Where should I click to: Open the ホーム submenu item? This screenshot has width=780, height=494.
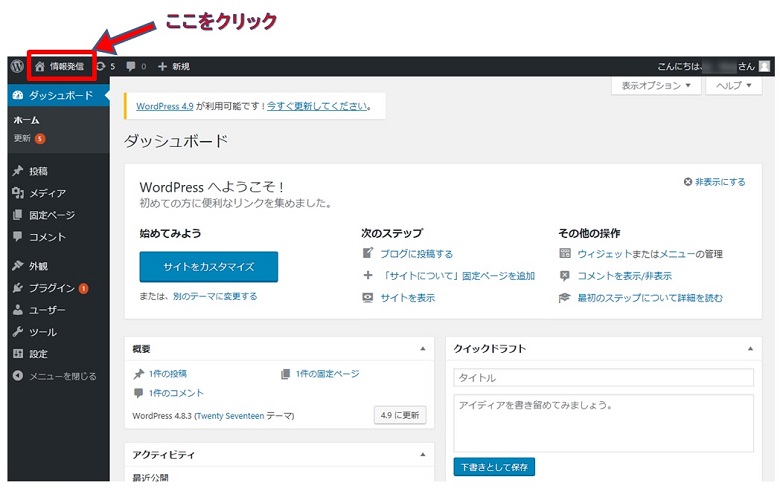[26, 120]
